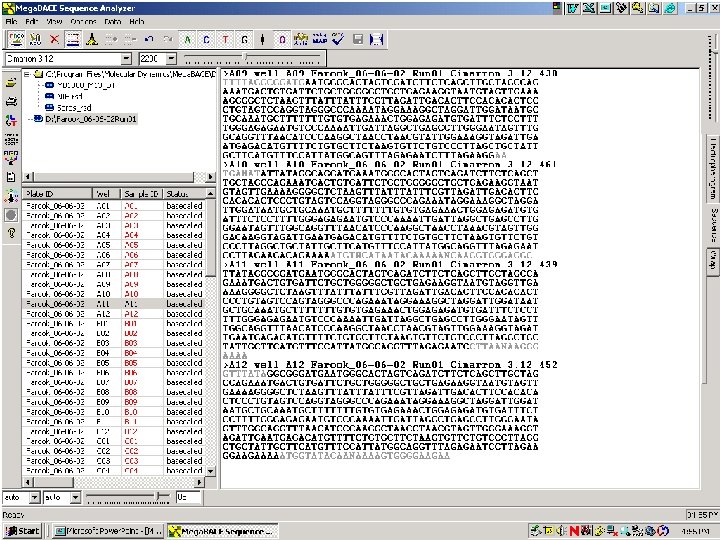Select sample row B09
Viewport: 720px width, 540px height.
[x=113, y=402]
